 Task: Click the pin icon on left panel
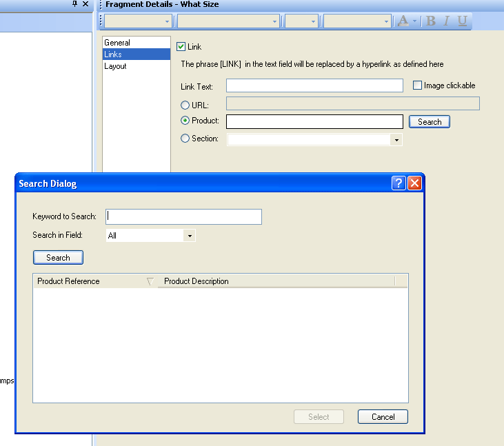click(75, 4)
